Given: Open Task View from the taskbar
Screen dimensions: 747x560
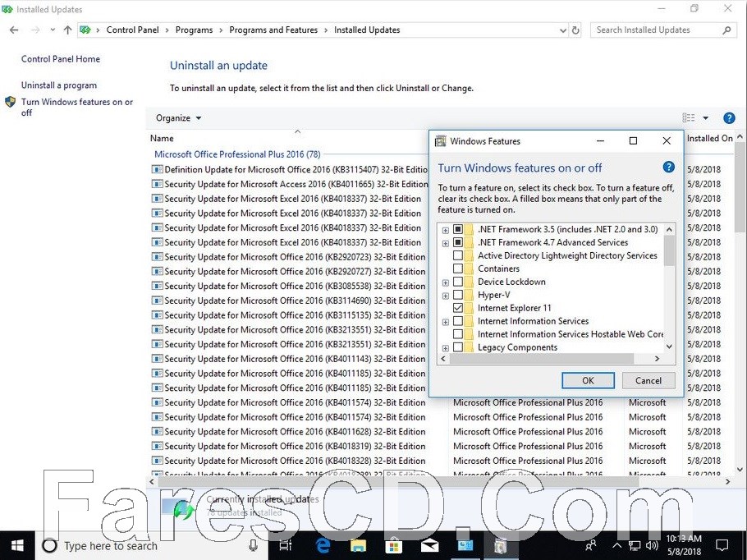Looking at the screenshot, I should click(x=286, y=546).
